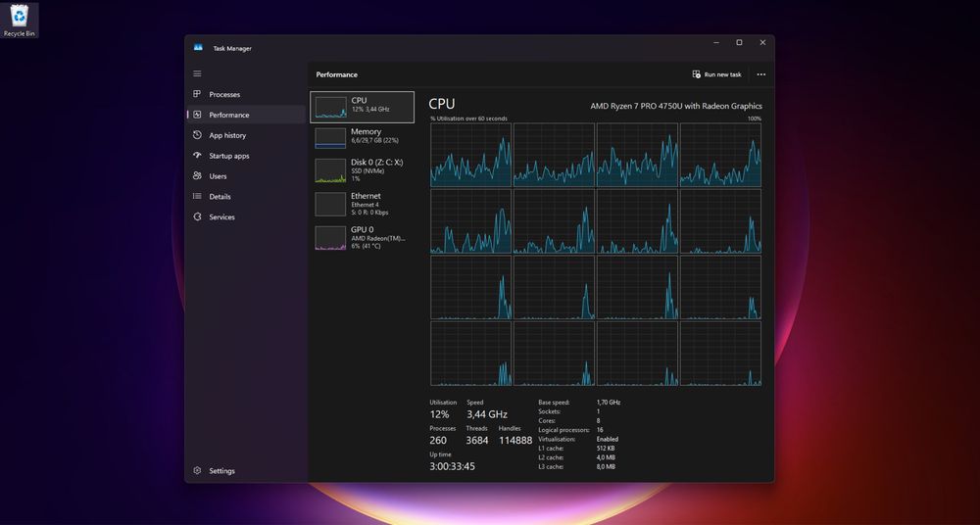Click the L3 cache 8,0 MB value
Screen dimensions: 980x525
click(x=606, y=467)
